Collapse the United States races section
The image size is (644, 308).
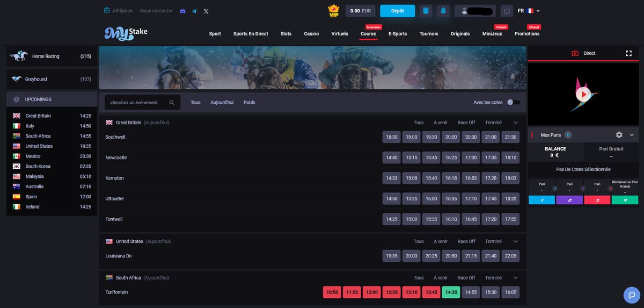pyautogui.click(x=516, y=241)
